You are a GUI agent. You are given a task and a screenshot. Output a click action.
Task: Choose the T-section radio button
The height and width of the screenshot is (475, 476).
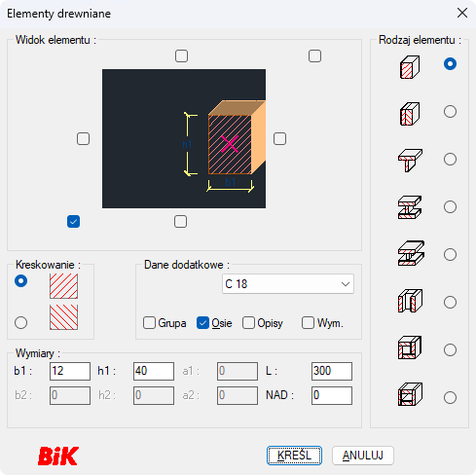click(x=450, y=160)
